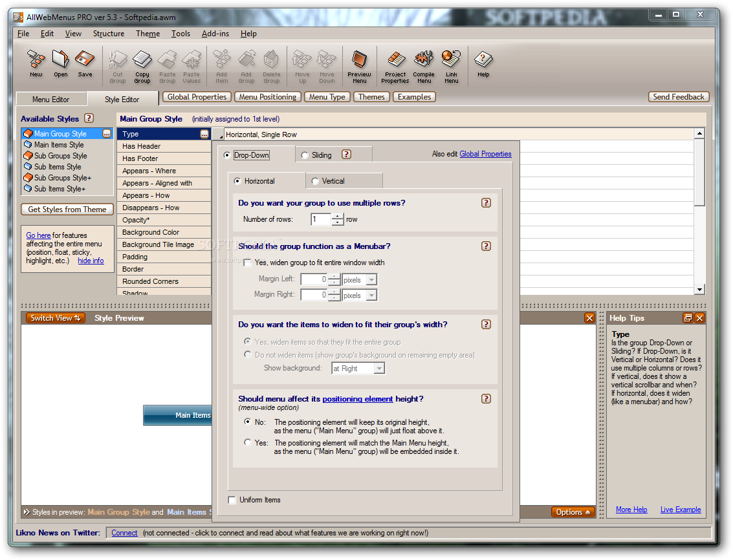Click the property list scrollbar down arrow
The width and height of the screenshot is (733, 560).
click(x=699, y=289)
